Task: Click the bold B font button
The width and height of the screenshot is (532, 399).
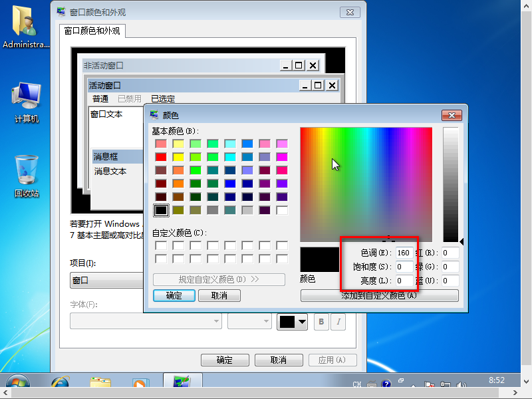Action: (321, 322)
